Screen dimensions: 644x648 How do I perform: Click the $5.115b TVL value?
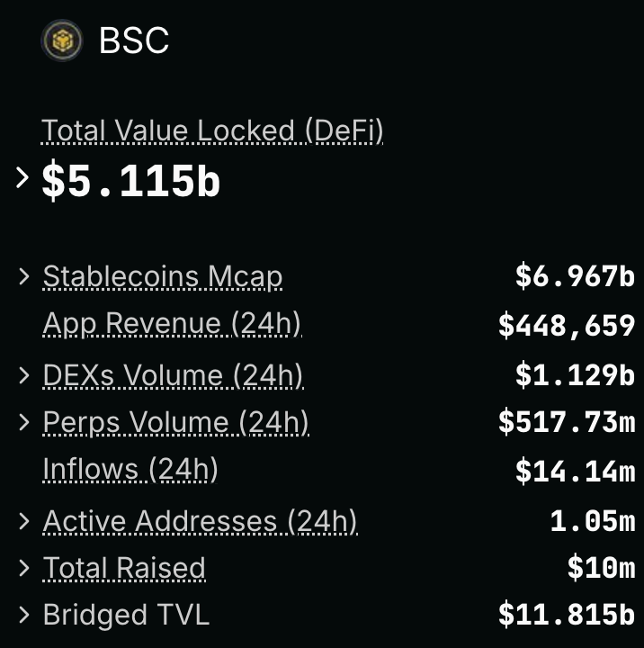131,181
